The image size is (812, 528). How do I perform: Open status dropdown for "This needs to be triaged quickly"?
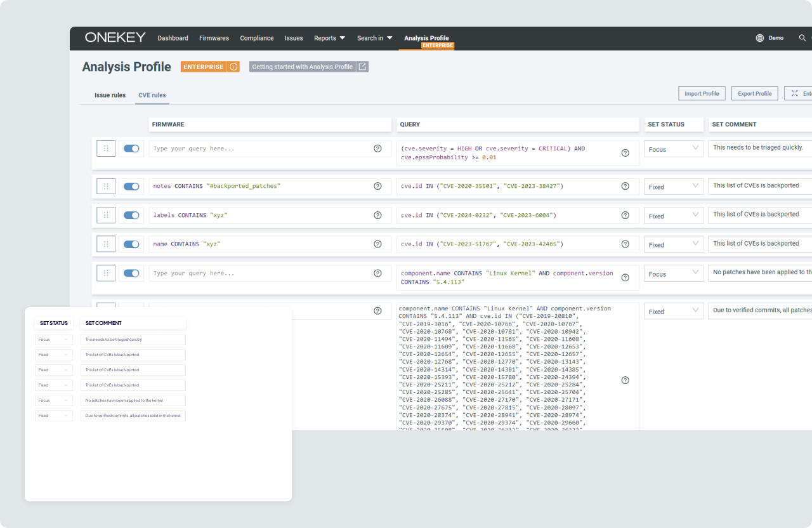(674, 149)
